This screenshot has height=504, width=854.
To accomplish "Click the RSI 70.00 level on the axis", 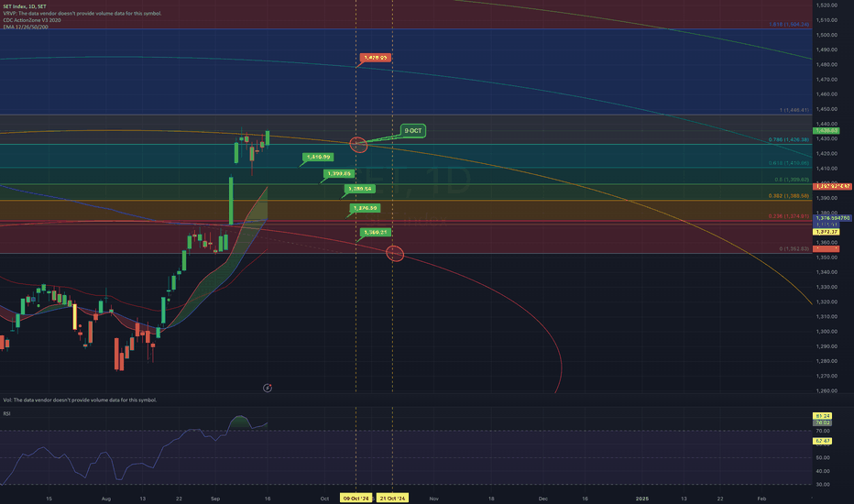I will point(823,431).
